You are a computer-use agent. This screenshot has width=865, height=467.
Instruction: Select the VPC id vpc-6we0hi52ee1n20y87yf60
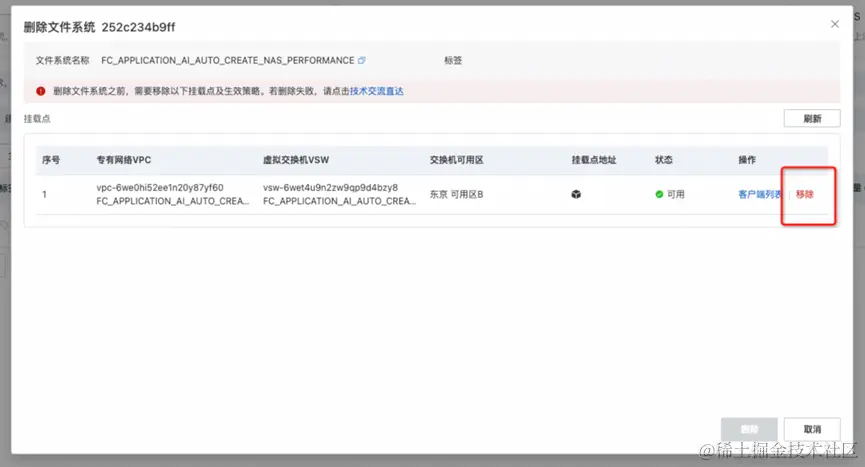click(x=160, y=187)
